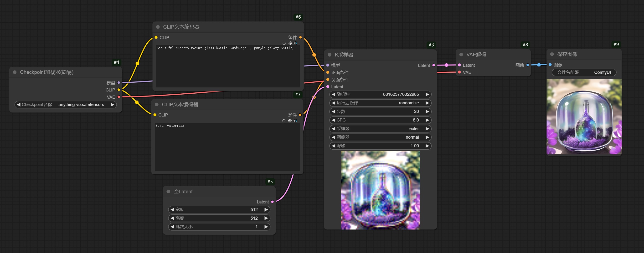Click the gear icon in the positive prompt node
The height and width of the screenshot is (253, 644).
[x=290, y=43]
